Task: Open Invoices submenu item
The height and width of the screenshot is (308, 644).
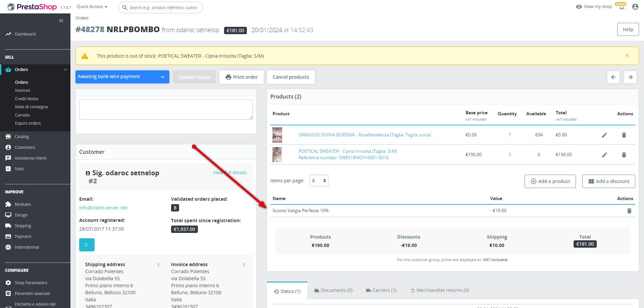Action: click(22, 90)
